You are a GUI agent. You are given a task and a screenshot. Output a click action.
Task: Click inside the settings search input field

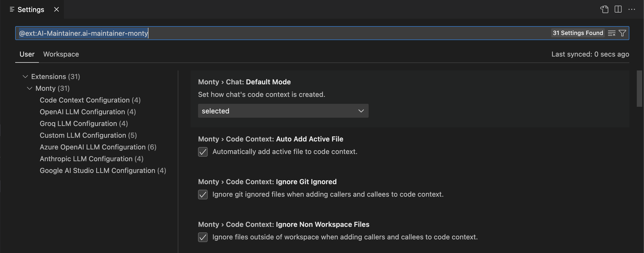[240, 33]
